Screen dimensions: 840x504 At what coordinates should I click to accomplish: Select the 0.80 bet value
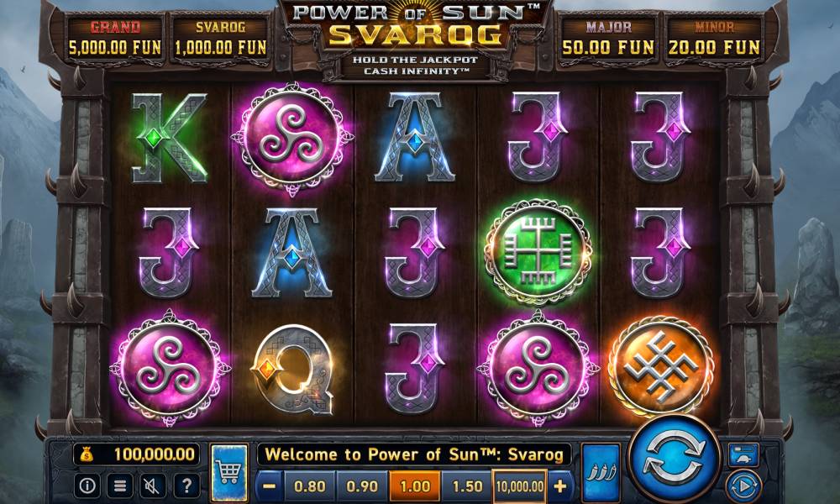coord(310,486)
